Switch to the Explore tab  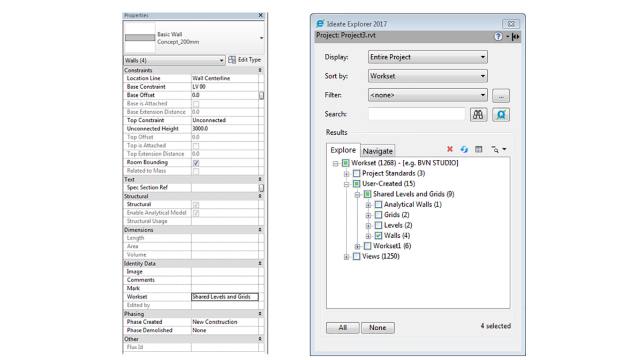[x=343, y=150]
